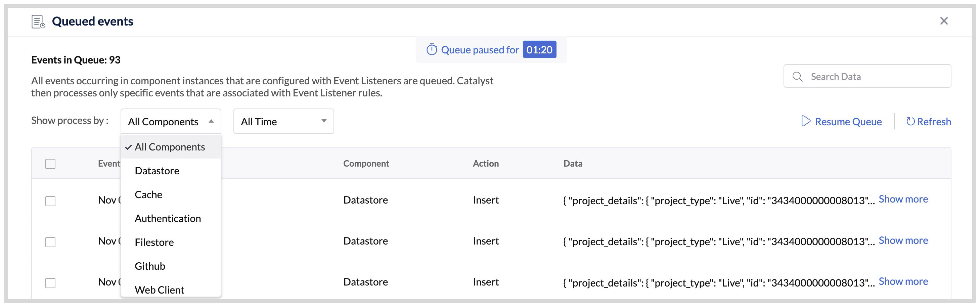Collapse the All Components dropdown via its chevron
The image size is (980, 307).
pos(212,121)
